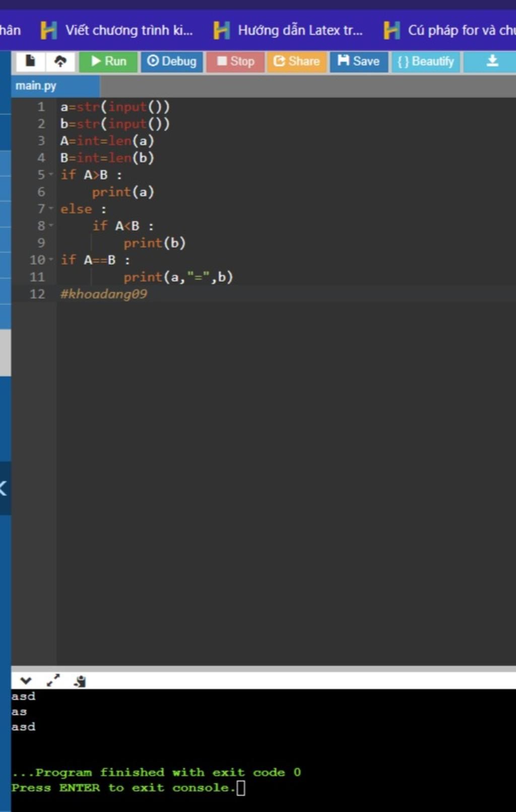Click the print(b) statement on line 9
Image resolution: width=516 pixels, height=812 pixels.
[x=155, y=243]
